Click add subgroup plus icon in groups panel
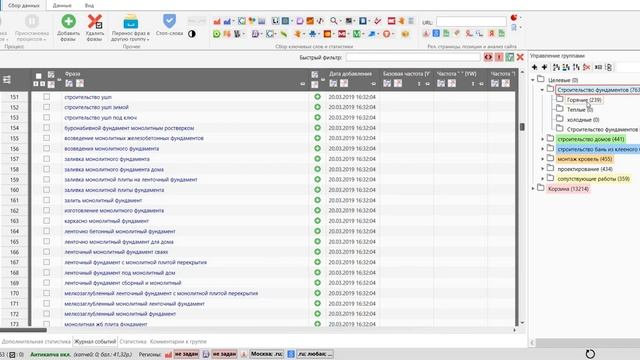640x360 pixels. 544,67
